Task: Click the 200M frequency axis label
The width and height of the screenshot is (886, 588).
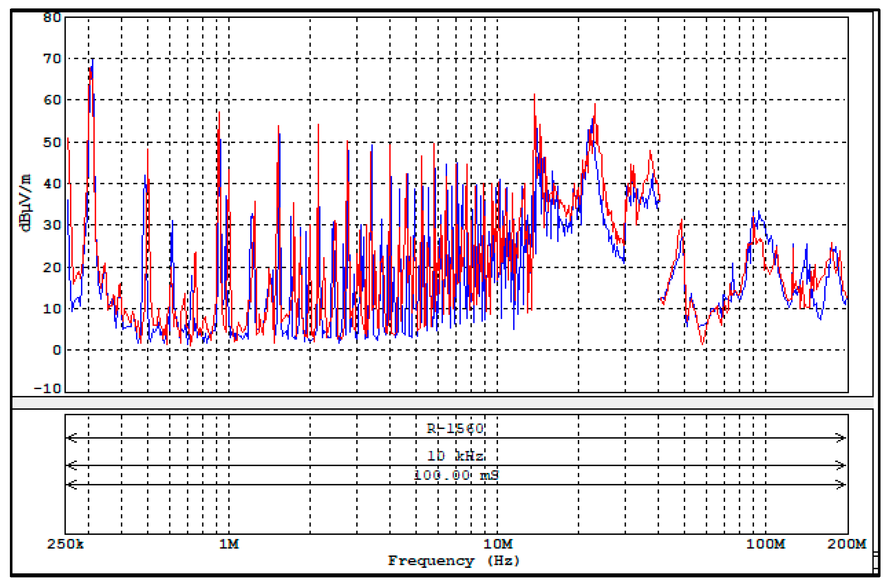Action: click(x=847, y=544)
